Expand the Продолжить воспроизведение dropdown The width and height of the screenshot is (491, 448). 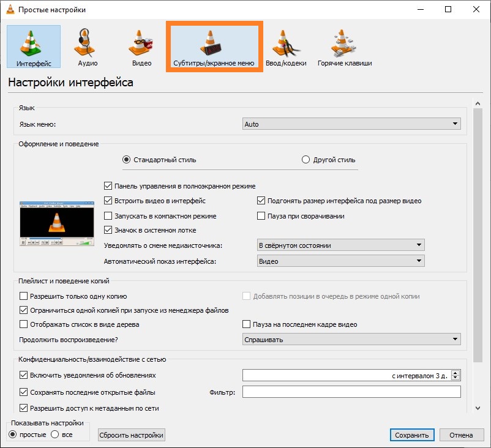click(x=351, y=340)
